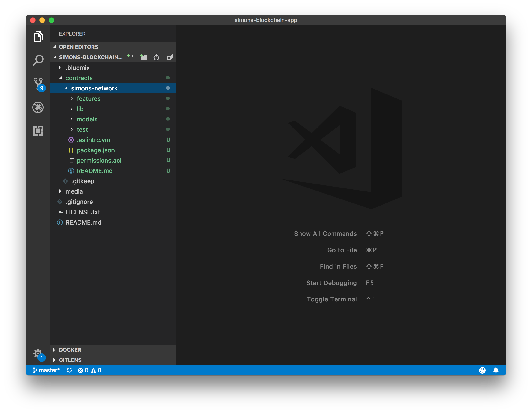The width and height of the screenshot is (532, 413).
Task: Expand the features folder
Action: point(89,98)
